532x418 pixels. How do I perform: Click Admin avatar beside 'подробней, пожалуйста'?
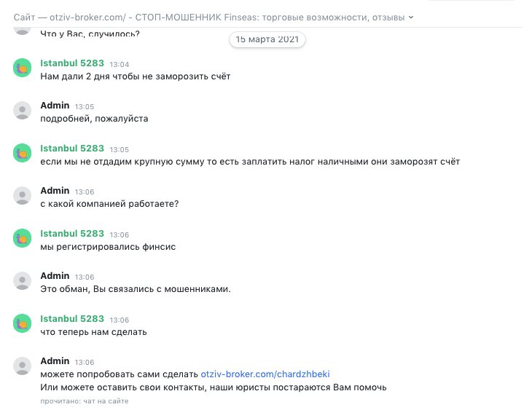(23, 110)
